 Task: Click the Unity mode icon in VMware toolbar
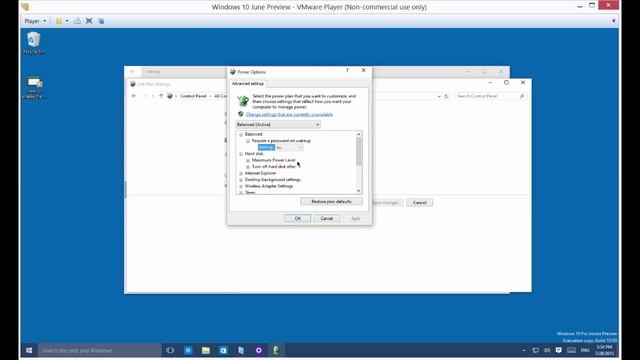pos(101,21)
